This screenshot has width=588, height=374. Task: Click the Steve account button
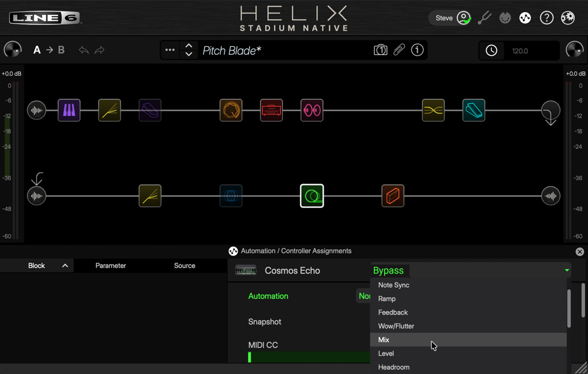point(450,18)
